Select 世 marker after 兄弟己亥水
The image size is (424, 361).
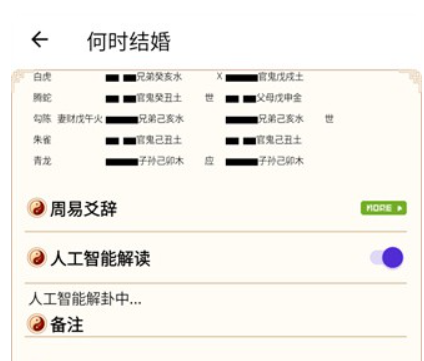(329, 119)
